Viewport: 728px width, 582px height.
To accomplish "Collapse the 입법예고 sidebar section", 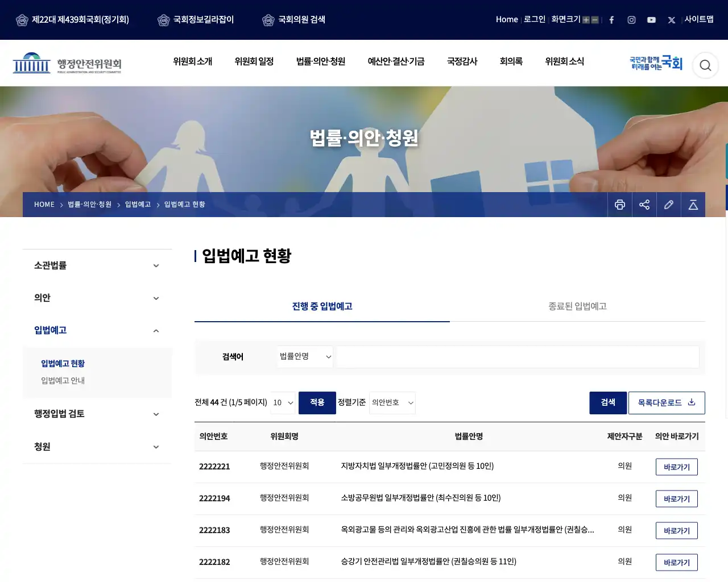I will pos(97,330).
